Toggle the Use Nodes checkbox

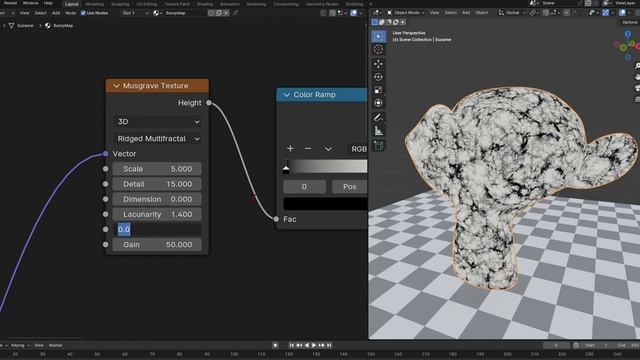pos(83,13)
